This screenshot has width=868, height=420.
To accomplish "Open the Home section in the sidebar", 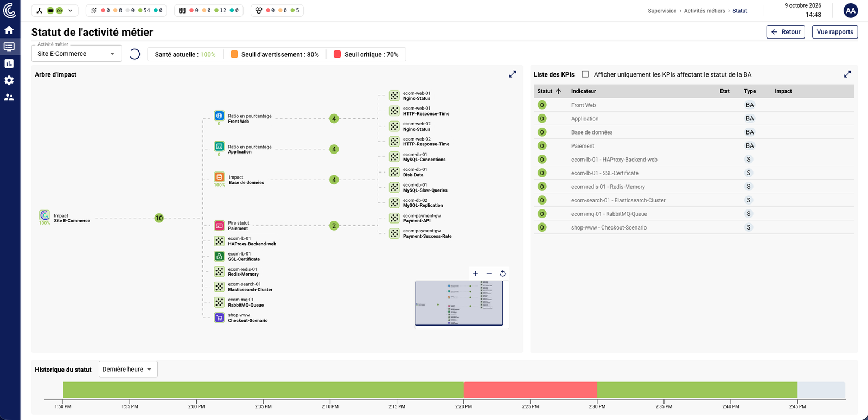I will (9, 30).
